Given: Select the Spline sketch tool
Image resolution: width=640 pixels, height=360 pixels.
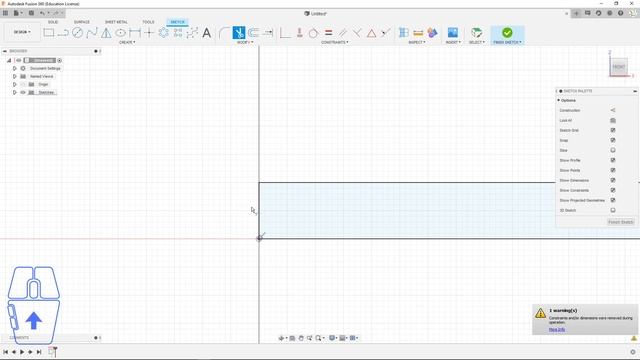Looking at the screenshot, I should tap(92, 33).
